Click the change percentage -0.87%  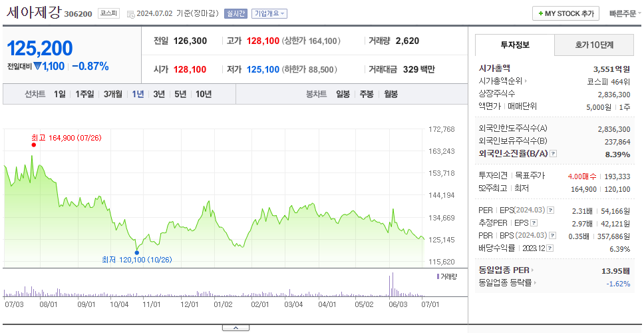click(90, 66)
